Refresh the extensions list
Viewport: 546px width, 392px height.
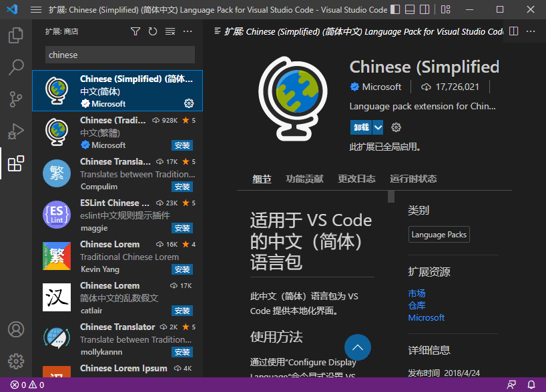pos(153,31)
